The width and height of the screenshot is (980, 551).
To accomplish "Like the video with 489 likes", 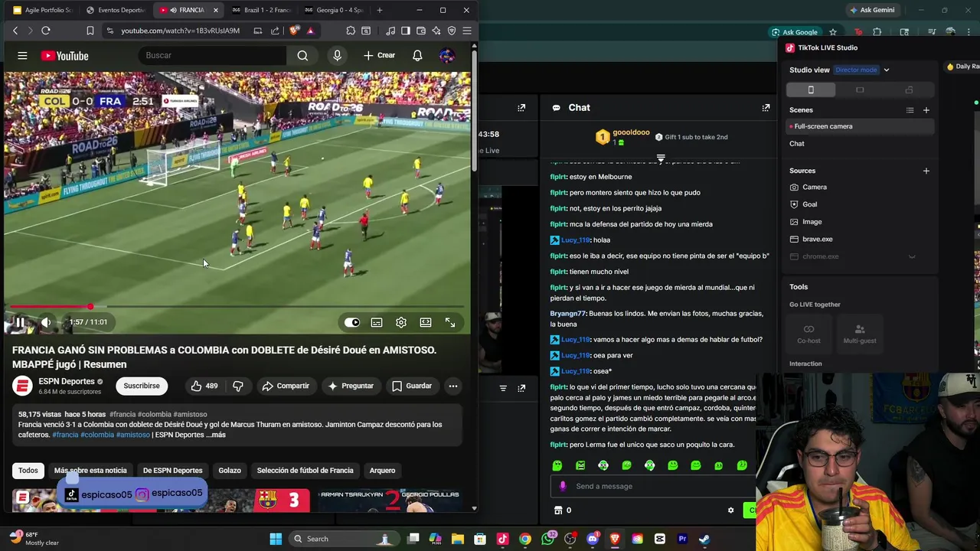I will pyautogui.click(x=204, y=386).
